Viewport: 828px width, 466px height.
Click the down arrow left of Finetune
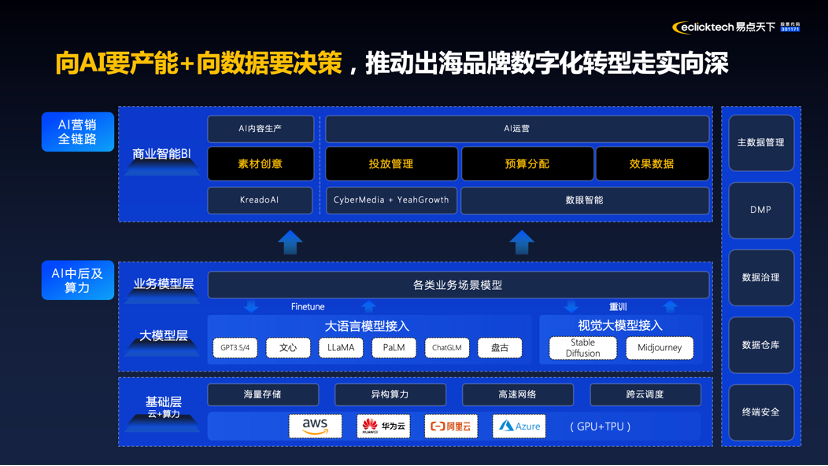click(x=252, y=307)
